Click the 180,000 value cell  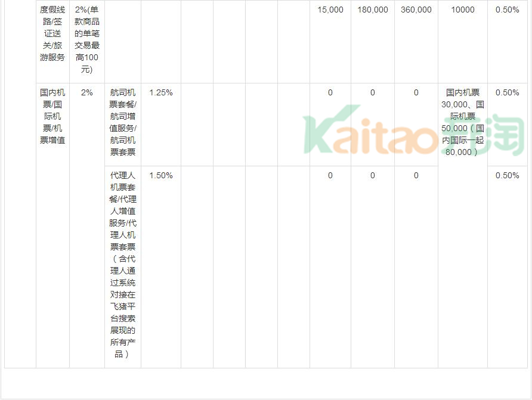pos(373,10)
